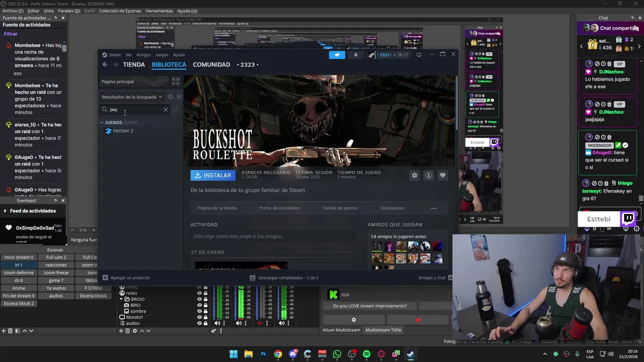Open Spotify from the taskbar
Screen dimensions: 644x362
(366, 354)
